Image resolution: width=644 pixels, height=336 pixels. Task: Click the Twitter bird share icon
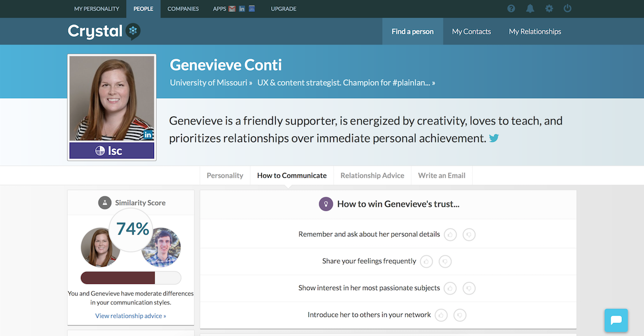coord(494,138)
